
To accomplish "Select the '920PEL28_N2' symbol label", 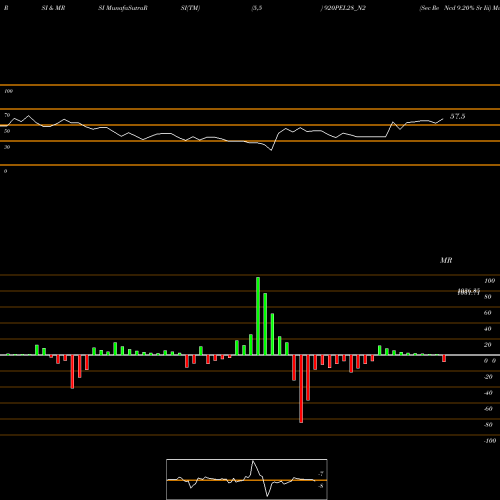I will pyautogui.click(x=345, y=8).
